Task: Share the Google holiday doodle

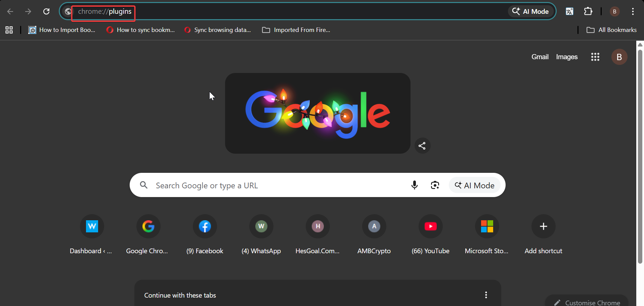Action: click(x=422, y=146)
